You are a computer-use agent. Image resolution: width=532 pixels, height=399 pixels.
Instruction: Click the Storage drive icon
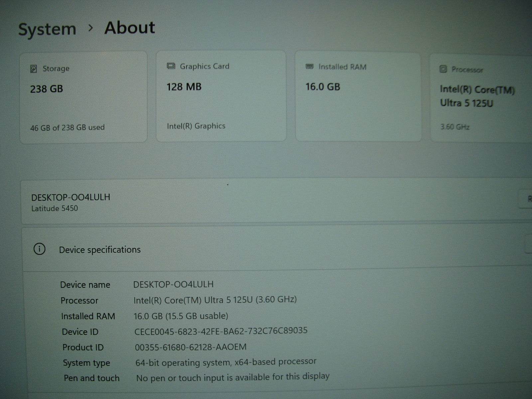[34, 69]
